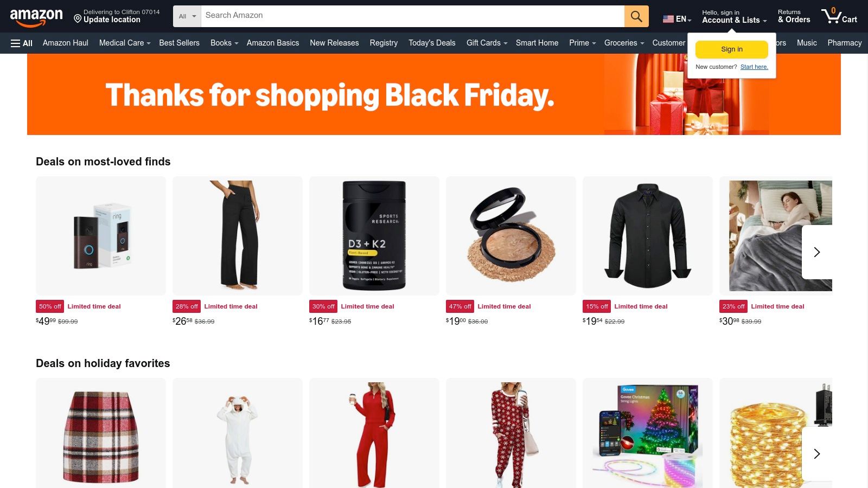Screen dimensions: 868x488
Task: Open Today's Deals from navigation bar
Action: [x=432, y=43]
